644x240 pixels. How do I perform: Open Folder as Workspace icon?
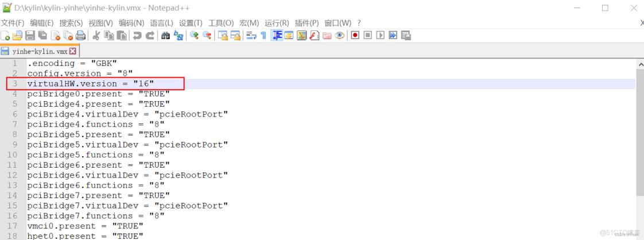(x=327, y=36)
